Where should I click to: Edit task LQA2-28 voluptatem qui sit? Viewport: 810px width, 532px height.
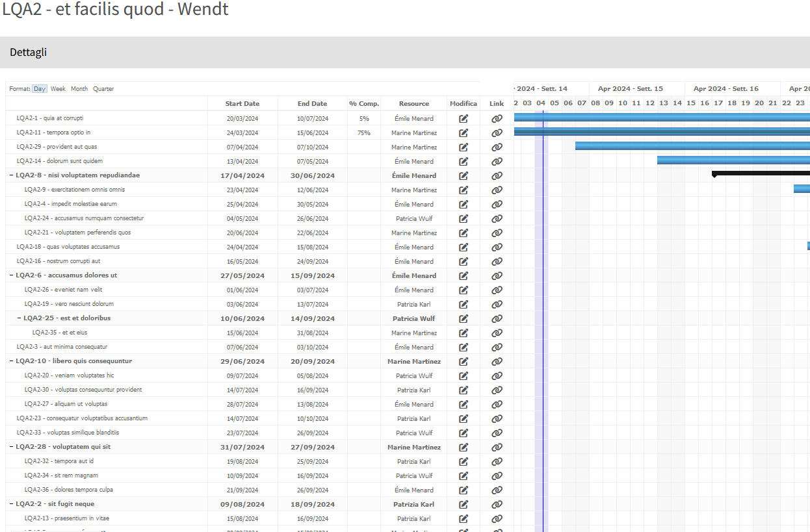[x=464, y=448]
